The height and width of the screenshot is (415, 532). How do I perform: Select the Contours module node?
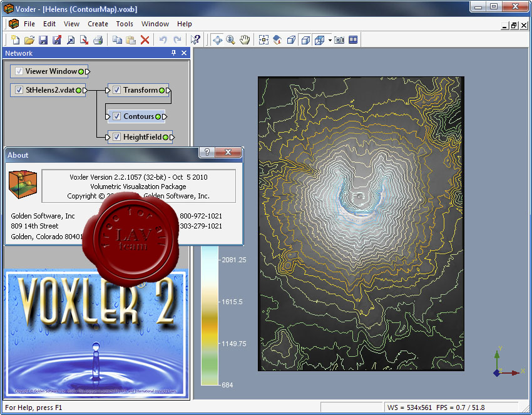click(x=136, y=116)
